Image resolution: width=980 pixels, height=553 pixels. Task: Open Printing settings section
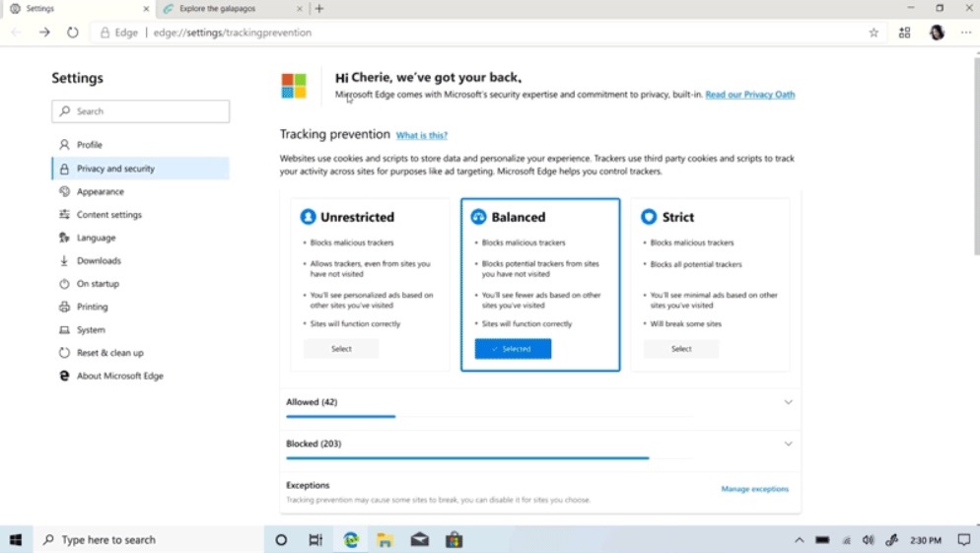pos(141,307)
